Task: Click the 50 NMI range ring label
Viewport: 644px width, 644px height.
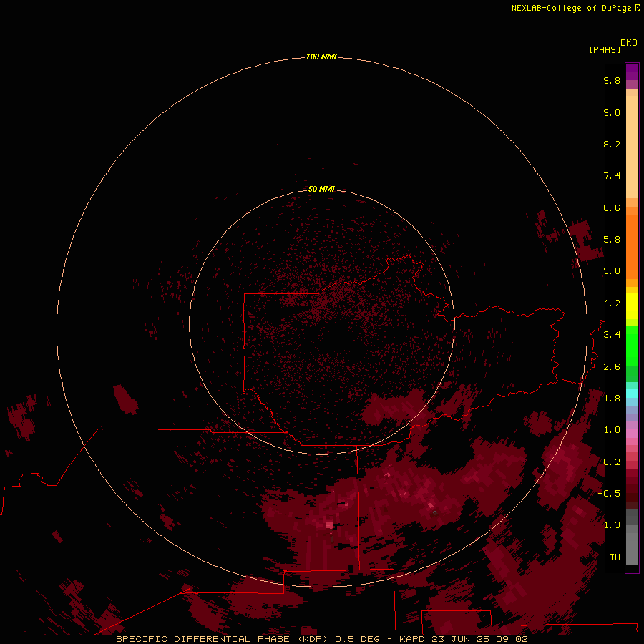Action: (321, 189)
